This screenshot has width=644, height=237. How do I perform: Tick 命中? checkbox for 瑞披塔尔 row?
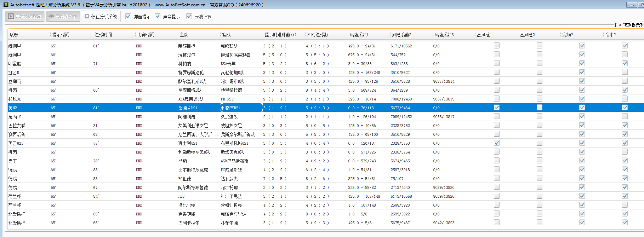point(625,54)
